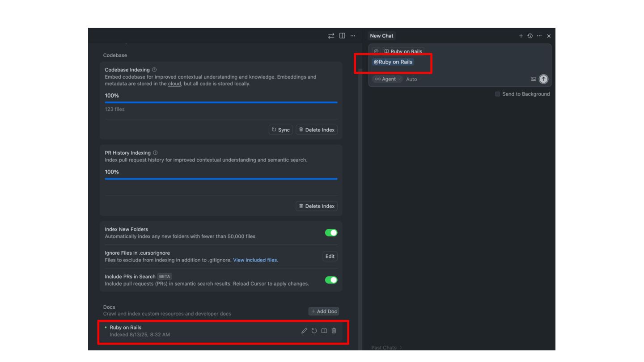Click the Codebase section heading
Image resolution: width=644 pixels, height=362 pixels.
(x=115, y=55)
